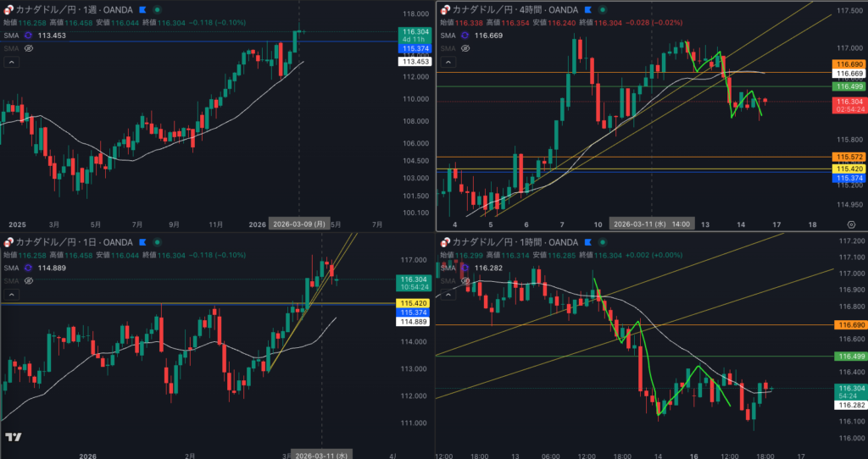Open time axis settings icon on 4-hour chart
This screenshot has width=868, height=459.
pyautogui.click(x=850, y=224)
